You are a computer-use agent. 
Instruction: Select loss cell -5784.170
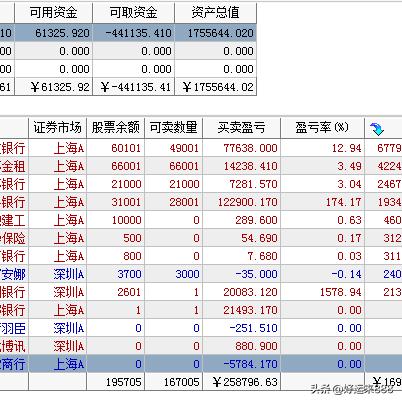pos(241,364)
